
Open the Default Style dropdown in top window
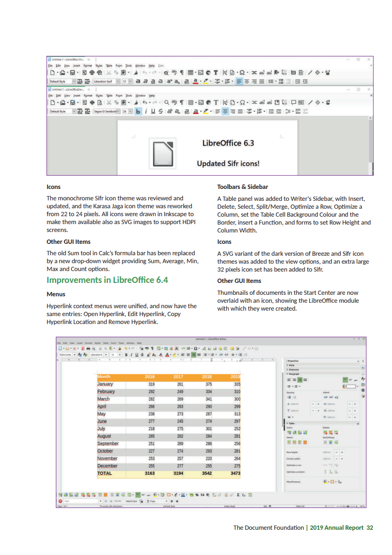point(75,81)
